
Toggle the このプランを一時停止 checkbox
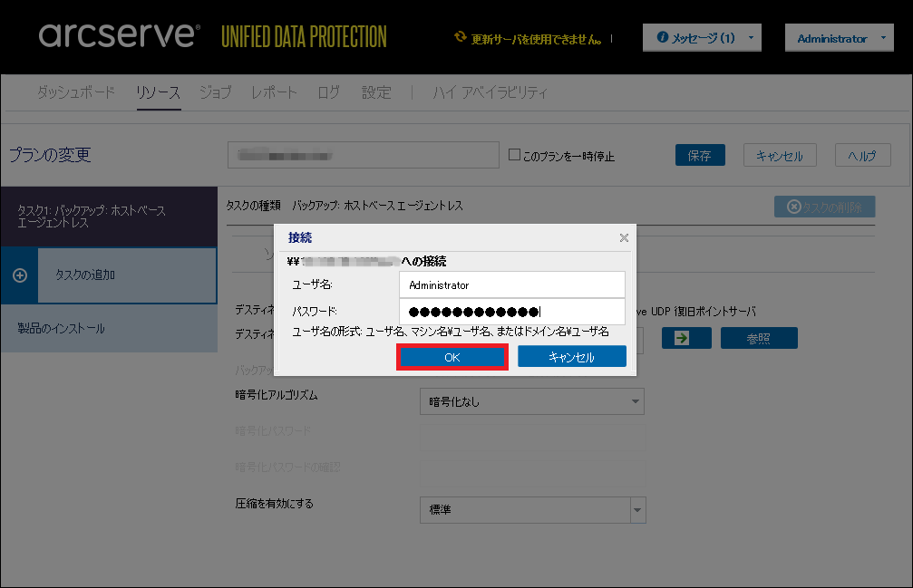514,155
